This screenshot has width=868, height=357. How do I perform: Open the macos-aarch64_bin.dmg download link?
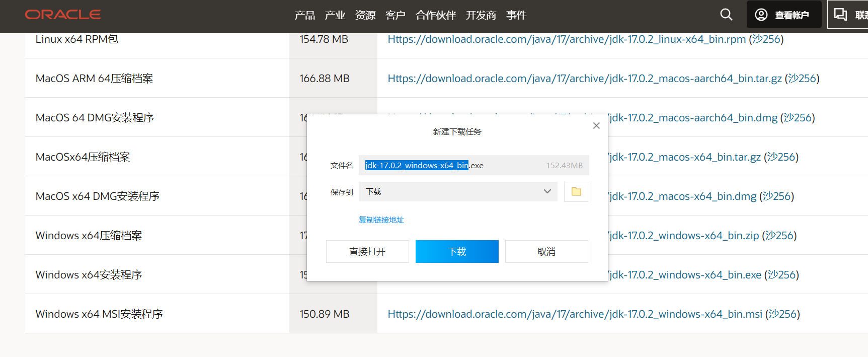coord(693,118)
